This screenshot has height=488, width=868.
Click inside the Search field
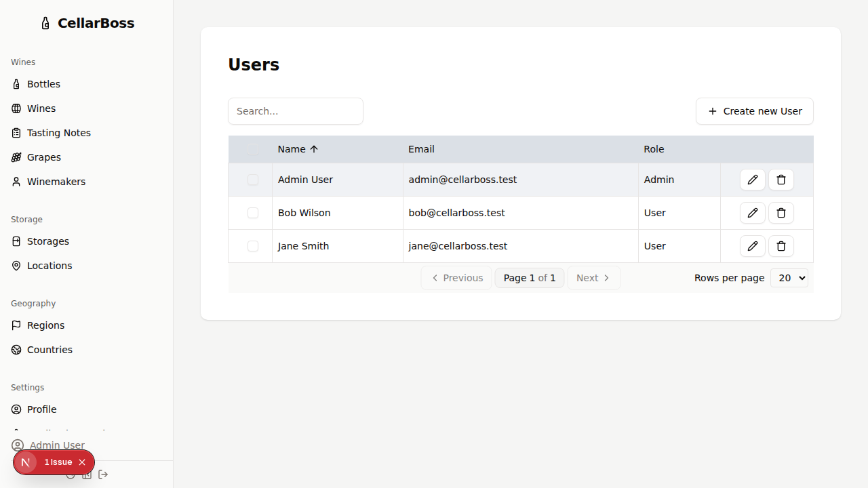(x=296, y=111)
